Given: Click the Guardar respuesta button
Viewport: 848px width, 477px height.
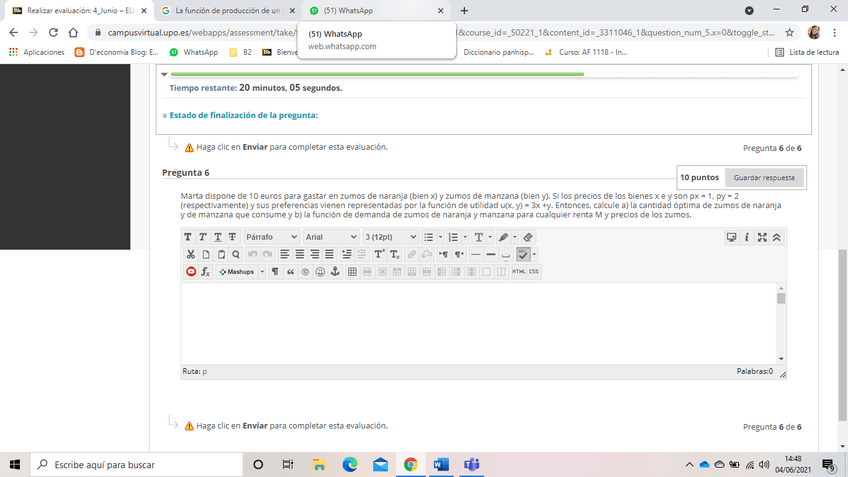Looking at the screenshot, I should point(764,177).
